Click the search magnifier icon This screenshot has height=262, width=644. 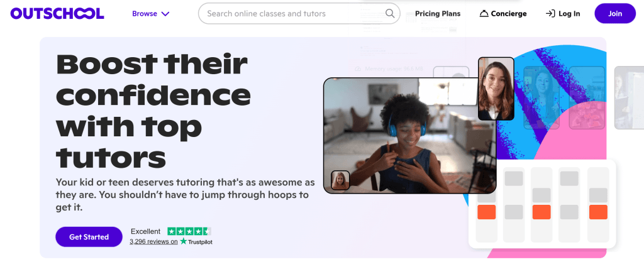pyautogui.click(x=390, y=14)
